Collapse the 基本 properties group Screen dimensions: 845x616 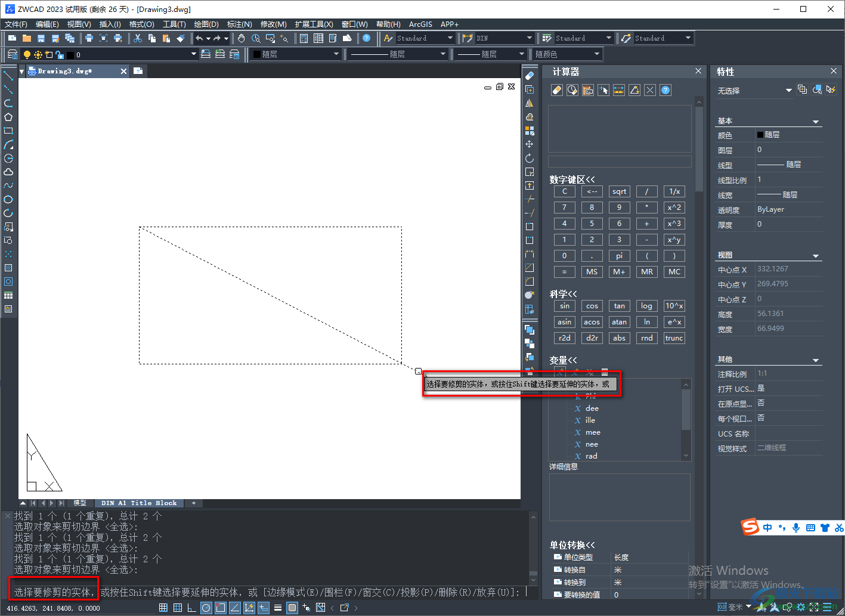pos(816,121)
